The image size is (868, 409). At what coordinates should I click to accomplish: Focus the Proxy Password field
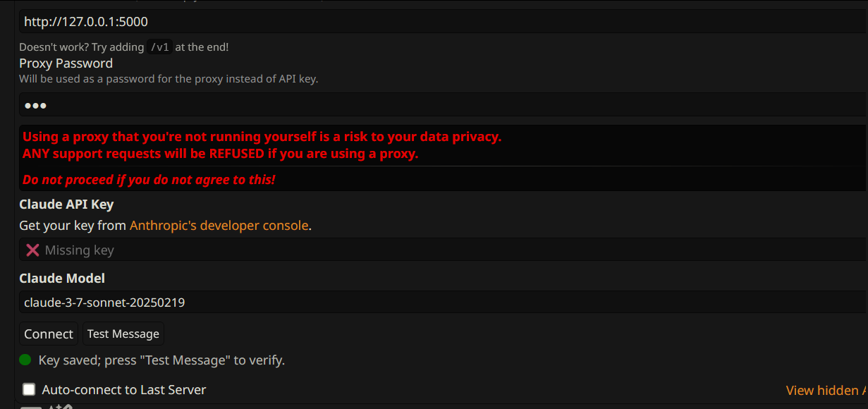pos(444,104)
